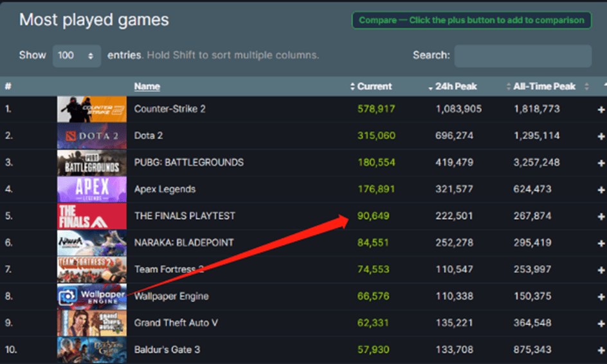607x364 pixels.
Task: Open Counter-Strike 2 game thumbnail
Action: click(92, 109)
